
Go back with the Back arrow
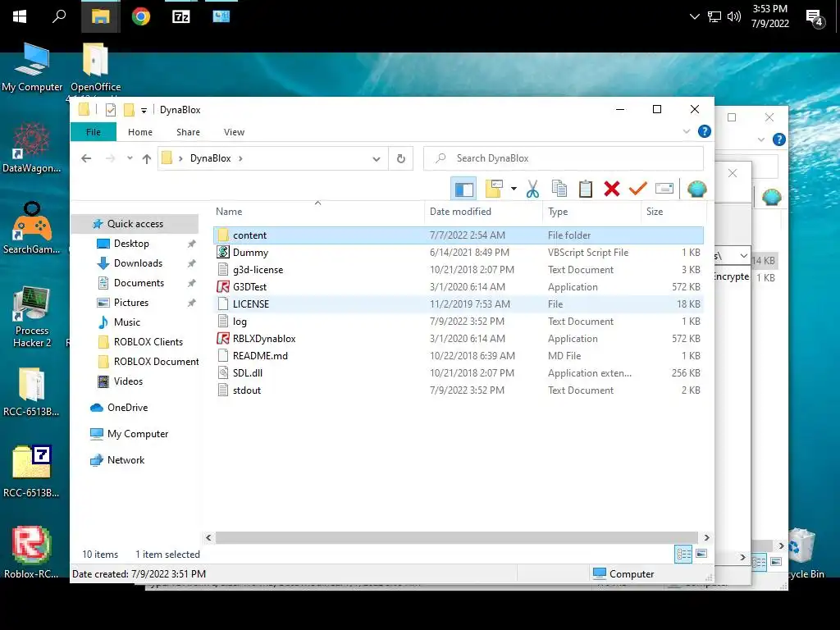tap(86, 158)
